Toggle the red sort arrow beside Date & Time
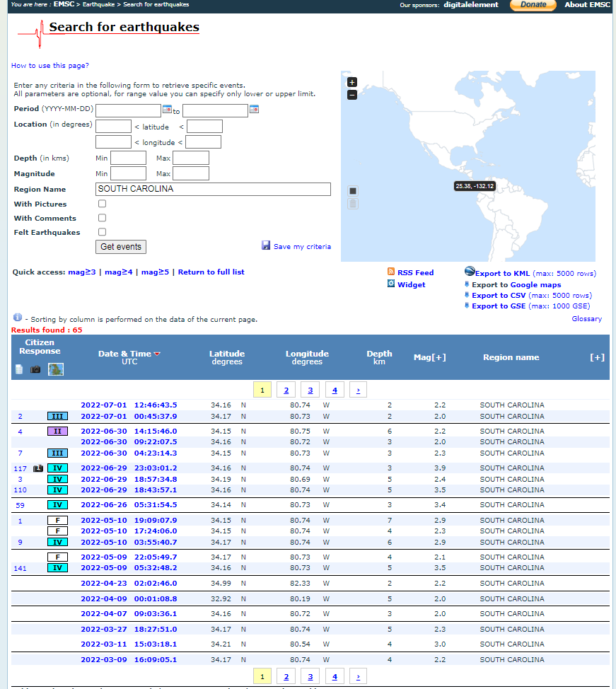616x689 pixels. click(157, 354)
